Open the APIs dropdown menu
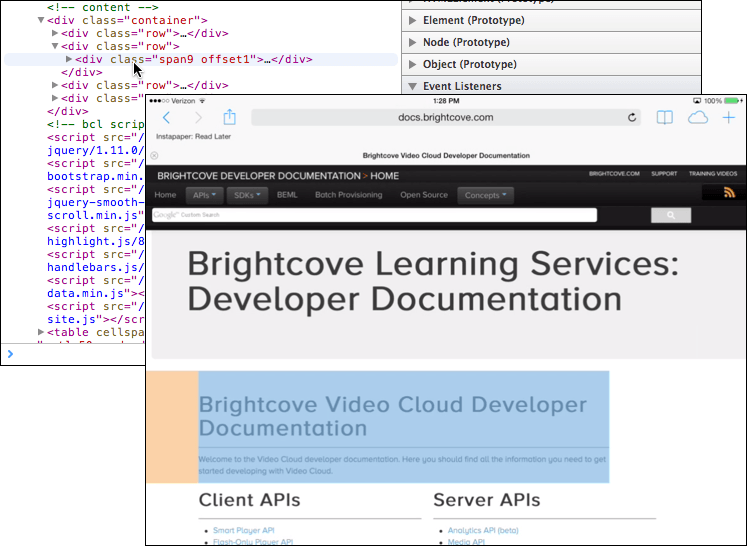748x546 pixels. click(x=203, y=195)
